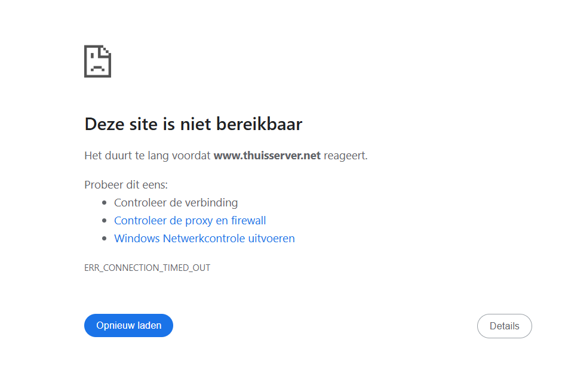Click the "Probeer dit eens:" label

click(x=126, y=185)
